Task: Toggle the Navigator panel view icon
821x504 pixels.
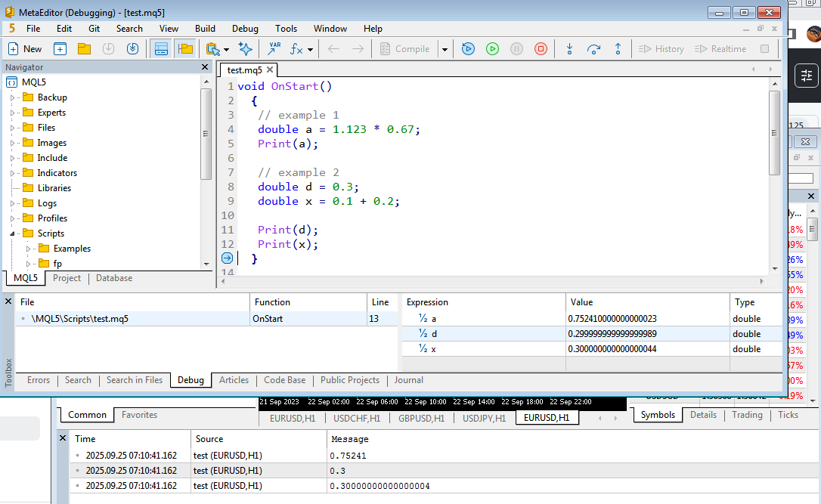Action: [185, 48]
